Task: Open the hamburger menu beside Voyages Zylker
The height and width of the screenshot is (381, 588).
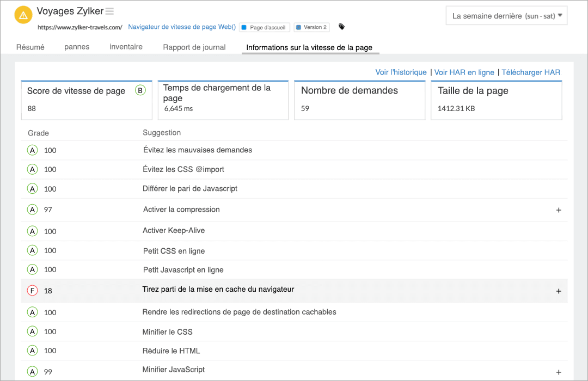Action: coord(109,11)
